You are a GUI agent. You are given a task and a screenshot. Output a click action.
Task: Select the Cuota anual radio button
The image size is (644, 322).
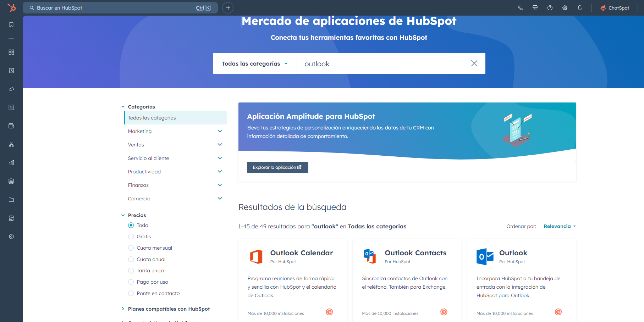click(131, 259)
